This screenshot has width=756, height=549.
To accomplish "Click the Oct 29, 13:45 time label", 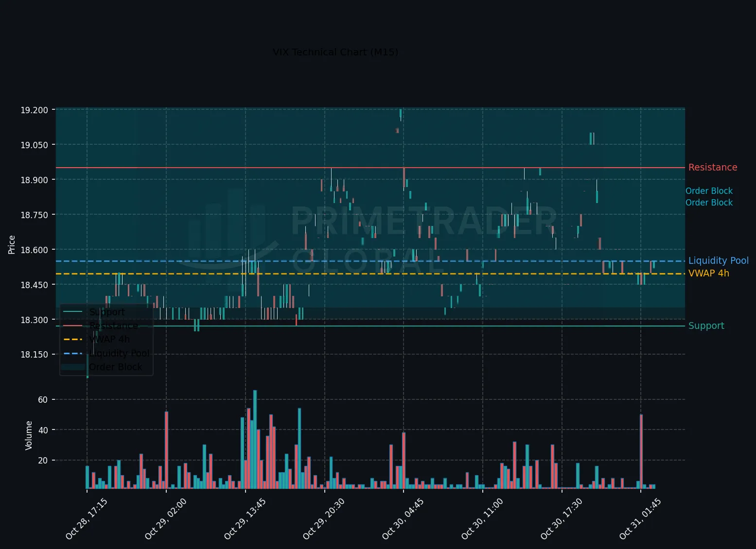I will coord(245,518).
